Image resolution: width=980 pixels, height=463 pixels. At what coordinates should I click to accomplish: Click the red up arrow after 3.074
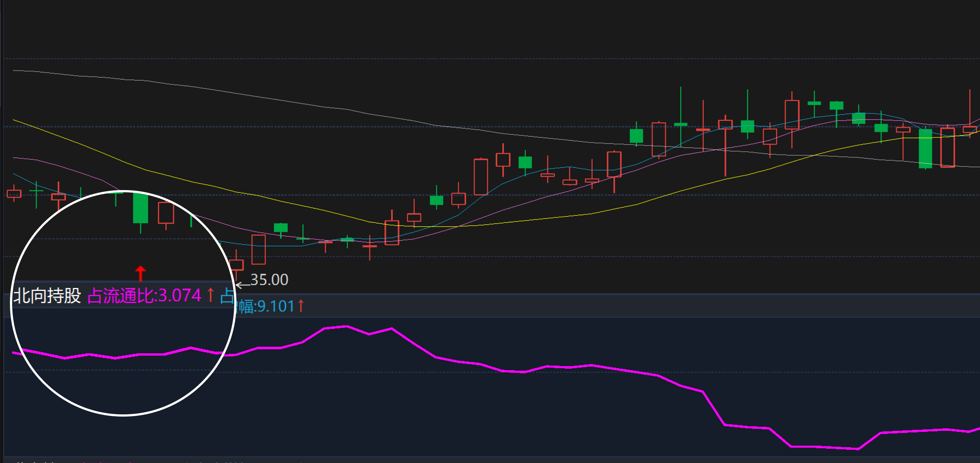click(x=210, y=295)
